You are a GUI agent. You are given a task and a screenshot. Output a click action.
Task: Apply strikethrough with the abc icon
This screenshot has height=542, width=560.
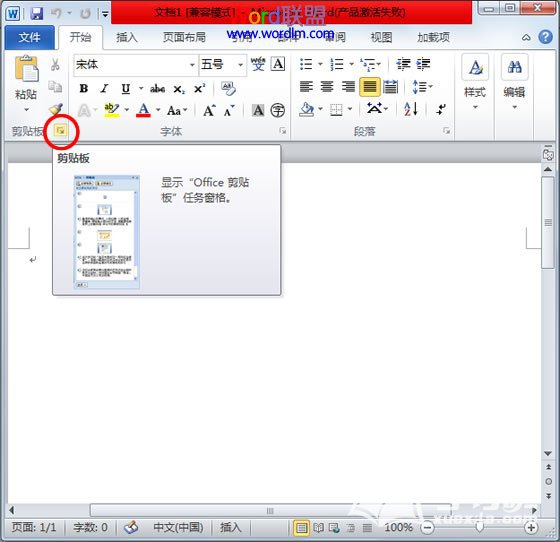click(157, 89)
